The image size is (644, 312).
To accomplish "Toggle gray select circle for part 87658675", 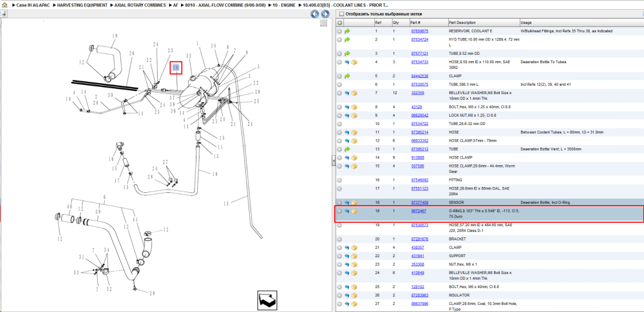I will point(339,31).
